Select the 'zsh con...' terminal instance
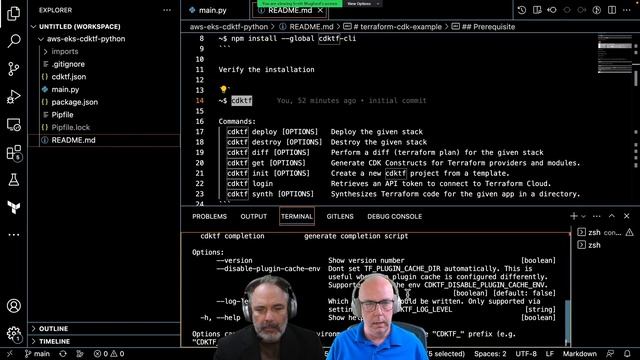Viewport: 640px width, 360px height. pos(605,232)
